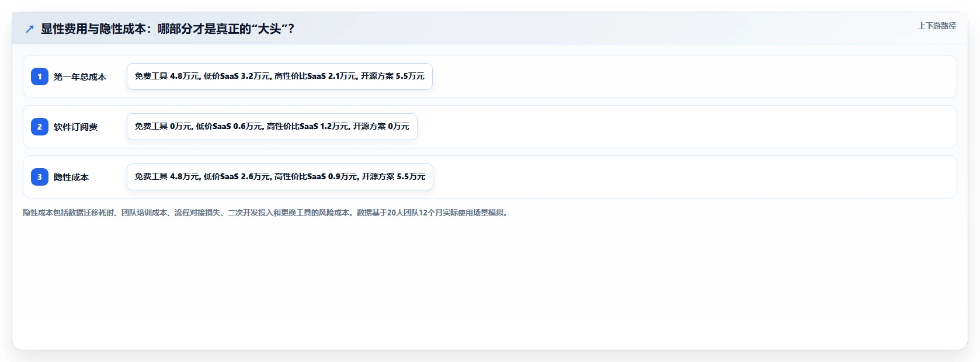Select the number 3 step badge
980x362 pixels.
coord(40,177)
